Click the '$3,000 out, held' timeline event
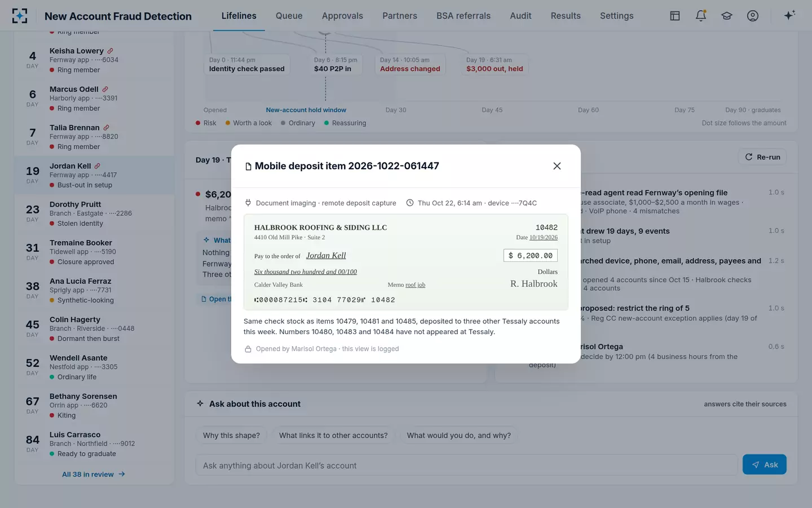Image resolution: width=812 pixels, height=508 pixels. pos(495,64)
